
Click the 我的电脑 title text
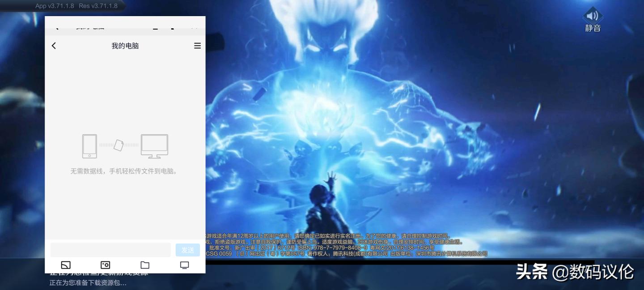[125, 46]
